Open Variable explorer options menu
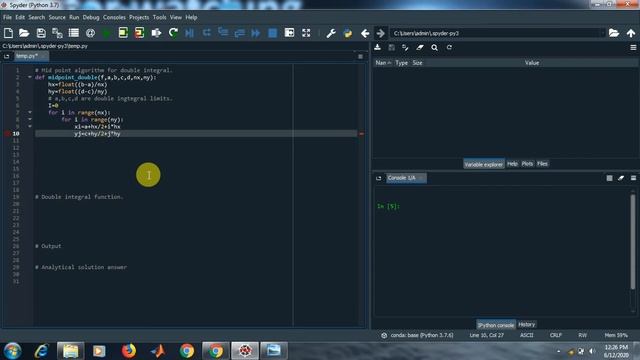This screenshot has width=640, height=360. tap(633, 48)
